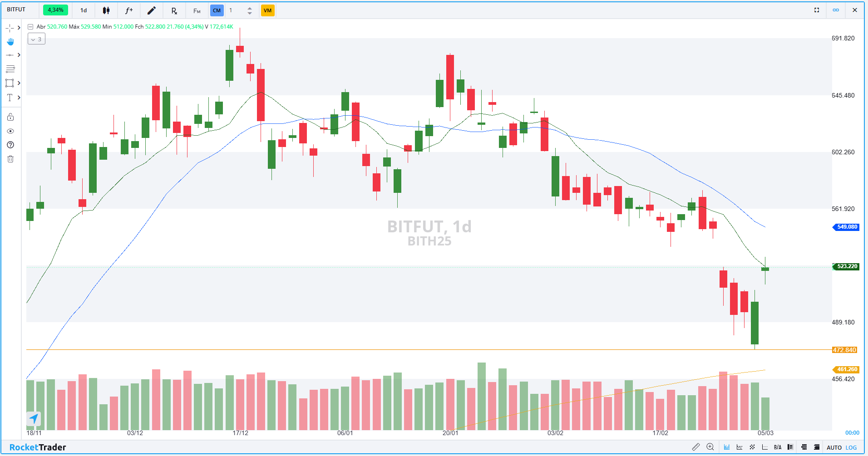The height and width of the screenshot is (456, 868).
Task: Expand text tool options chevron
Action: (x=19, y=98)
